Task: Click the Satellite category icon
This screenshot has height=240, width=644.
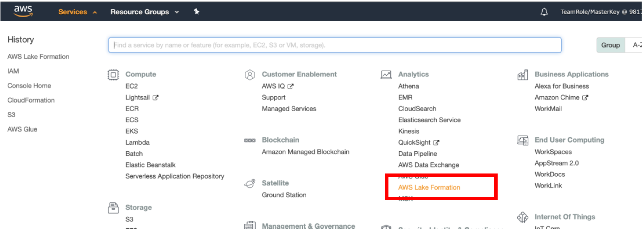Action: click(250, 183)
